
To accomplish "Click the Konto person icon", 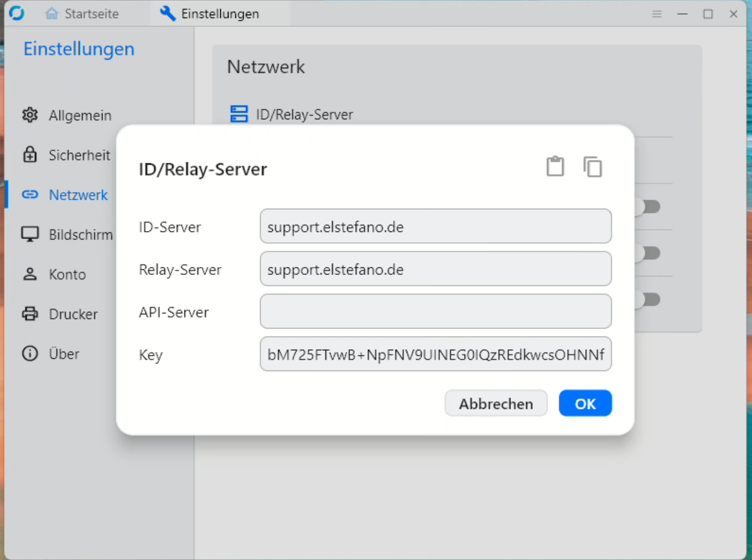I will 30,274.
